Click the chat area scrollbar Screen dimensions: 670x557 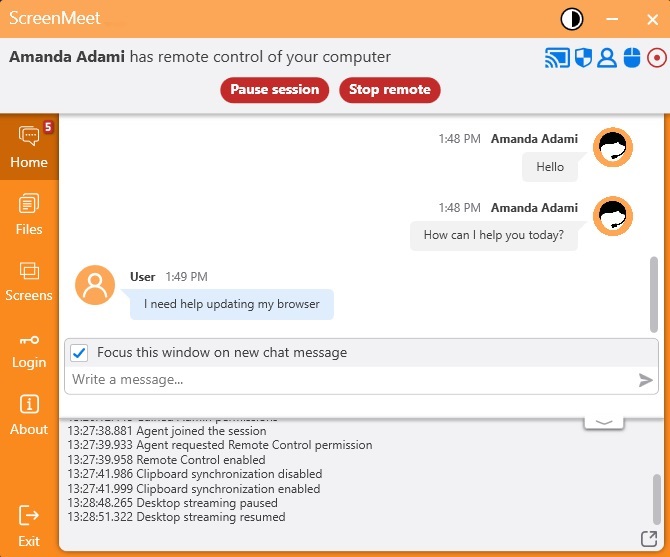pyautogui.click(x=653, y=295)
